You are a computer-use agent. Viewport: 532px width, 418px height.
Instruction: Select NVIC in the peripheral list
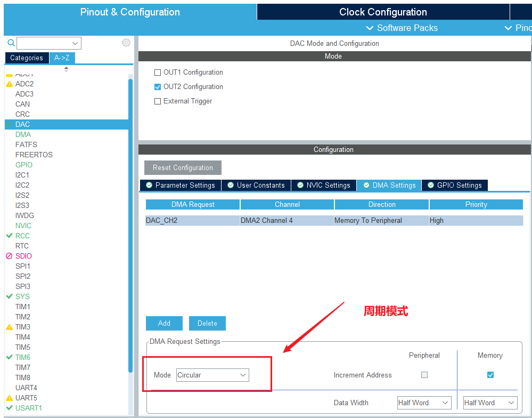23,226
